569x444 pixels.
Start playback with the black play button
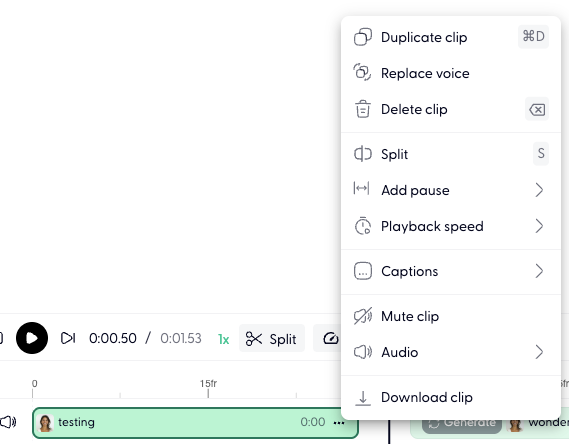point(32,338)
